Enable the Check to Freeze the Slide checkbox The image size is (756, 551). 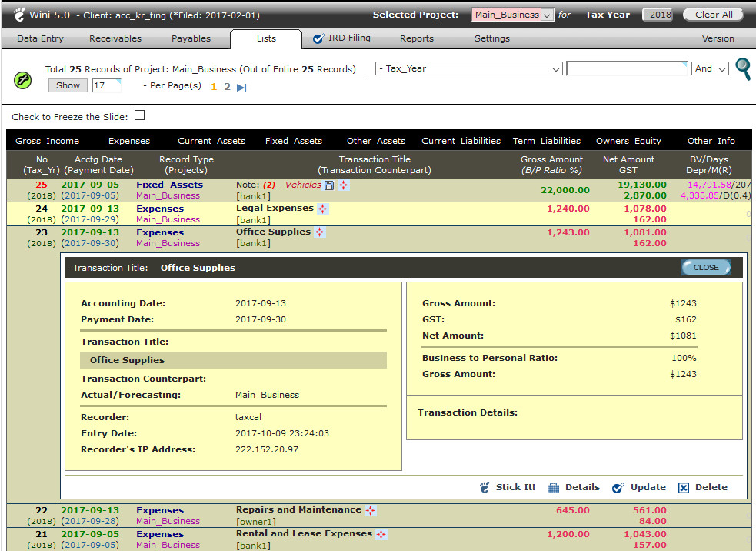(139, 115)
